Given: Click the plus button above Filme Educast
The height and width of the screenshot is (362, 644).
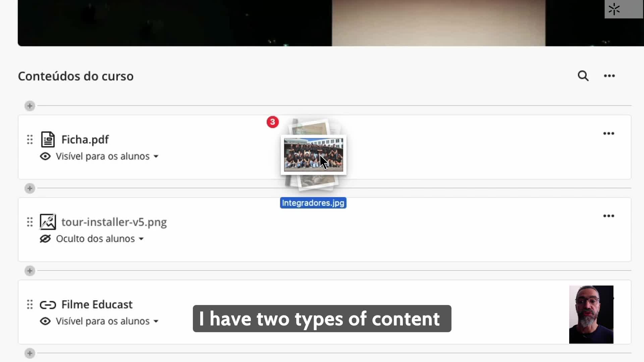Looking at the screenshot, I should tap(30, 271).
